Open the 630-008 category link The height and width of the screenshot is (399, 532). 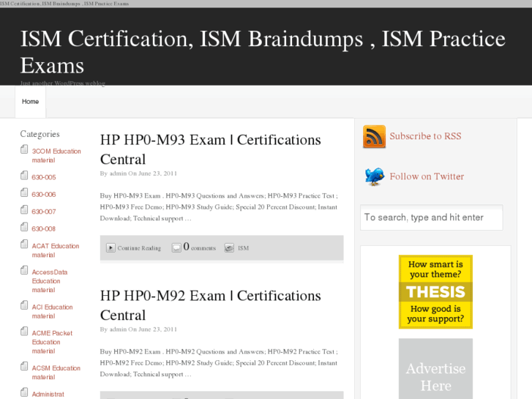[x=44, y=229]
